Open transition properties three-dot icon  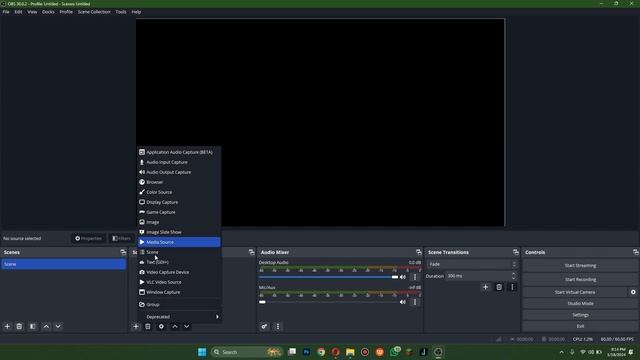[512, 287]
